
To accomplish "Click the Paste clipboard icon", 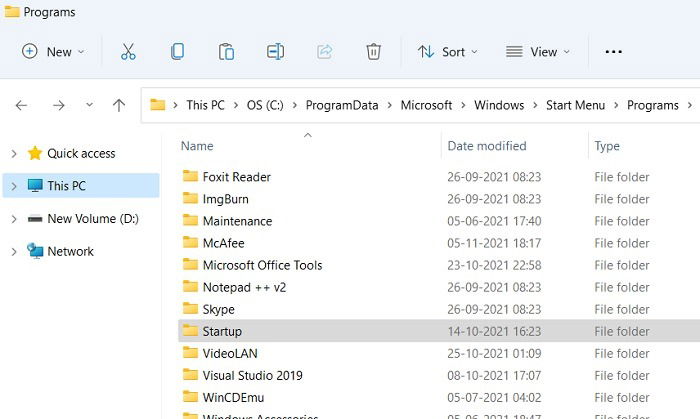I will pyautogui.click(x=226, y=52).
